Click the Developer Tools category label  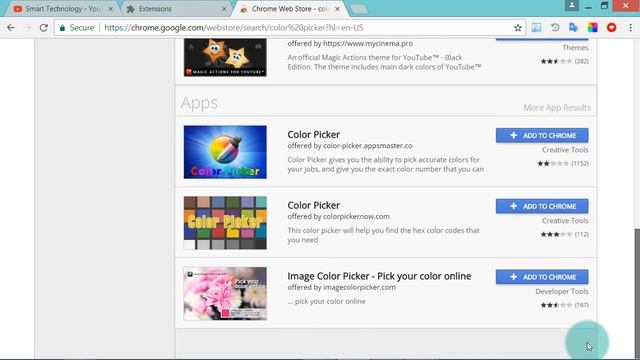pos(562,291)
